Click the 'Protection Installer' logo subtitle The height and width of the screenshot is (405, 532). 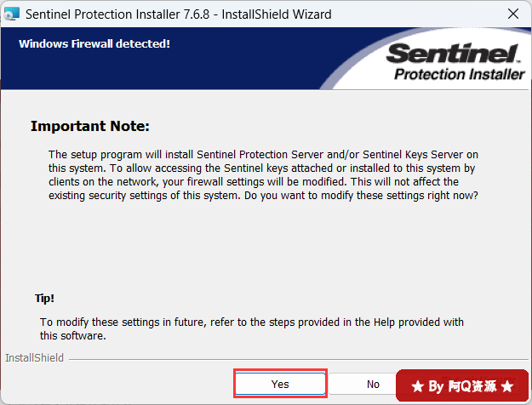[460, 75]
